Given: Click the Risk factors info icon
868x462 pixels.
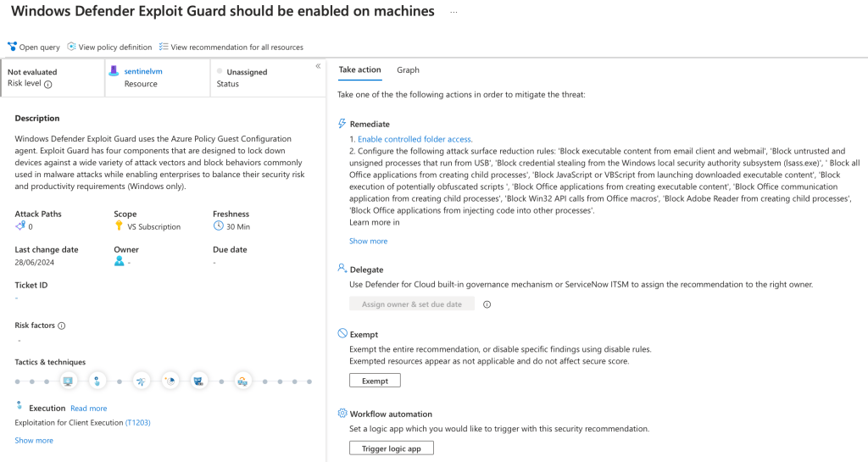Looking at the screenshot, I should [62, 326].
